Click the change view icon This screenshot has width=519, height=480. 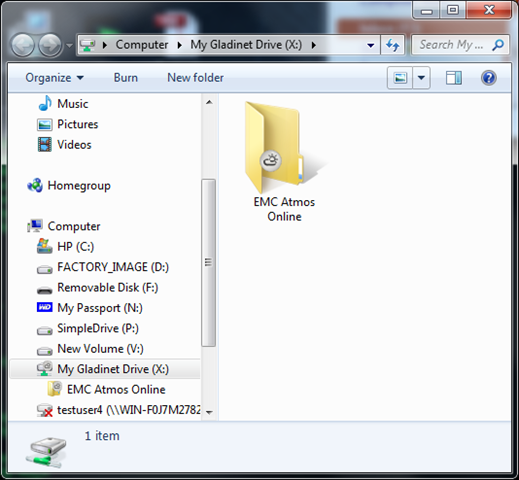click(x=400, y=78)
